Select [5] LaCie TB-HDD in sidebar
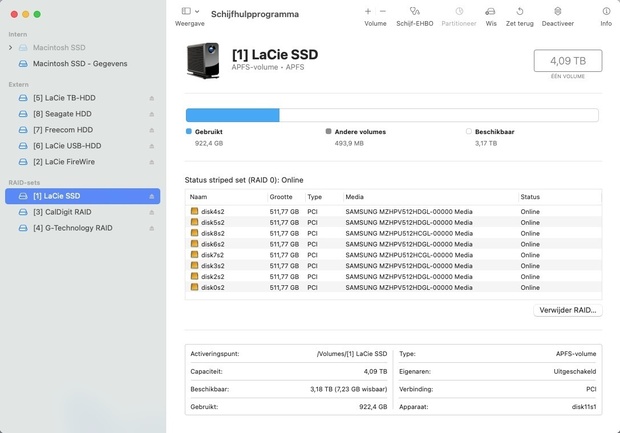The image size is (620, 433). click(x=83, y=98)
